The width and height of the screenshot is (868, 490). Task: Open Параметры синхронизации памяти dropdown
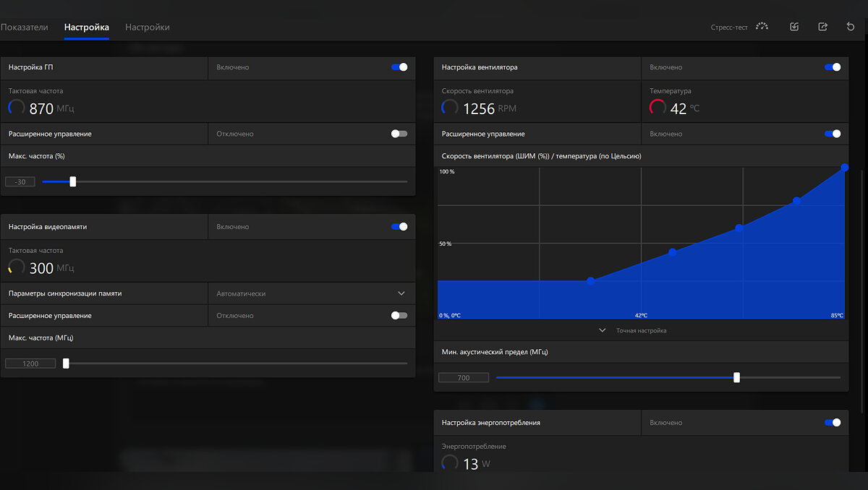[x=312, y=293]
